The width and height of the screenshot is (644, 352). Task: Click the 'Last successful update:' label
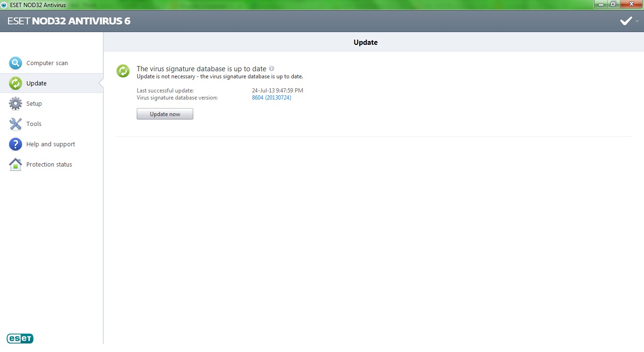click(165, 90)
